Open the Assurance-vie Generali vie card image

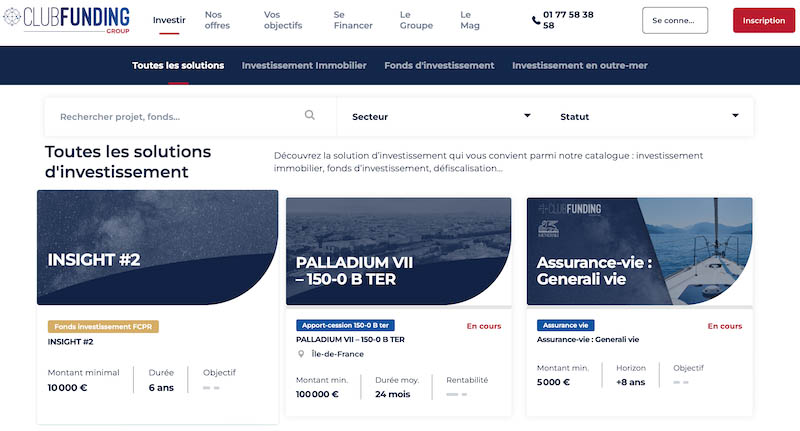(639, 251)
